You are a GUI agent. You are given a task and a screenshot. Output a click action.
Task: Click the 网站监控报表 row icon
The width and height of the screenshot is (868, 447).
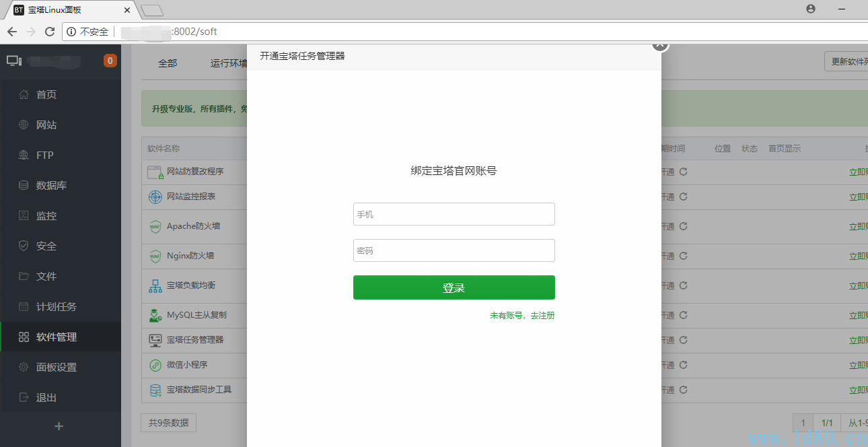tap(155, 197)
